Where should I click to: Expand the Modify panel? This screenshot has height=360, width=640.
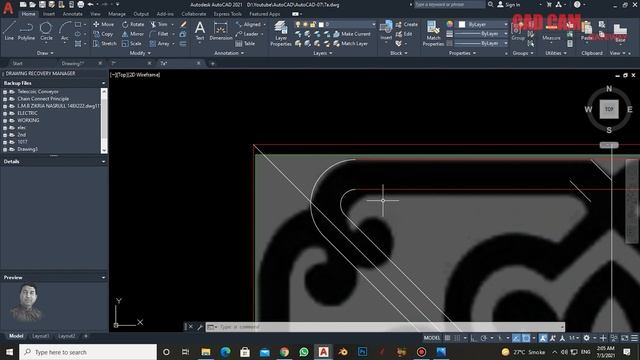(140, 53)
